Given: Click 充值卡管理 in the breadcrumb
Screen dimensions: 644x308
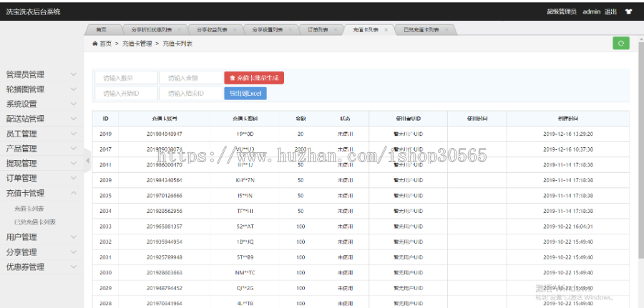Looking at the screenshot, I should (x=137, y=44).
